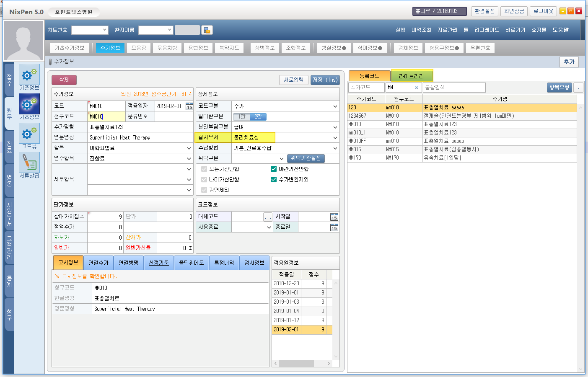Expand the 코드구분 dropdown
This screenshot has width=588, height=377.
[x=335, y=106]
